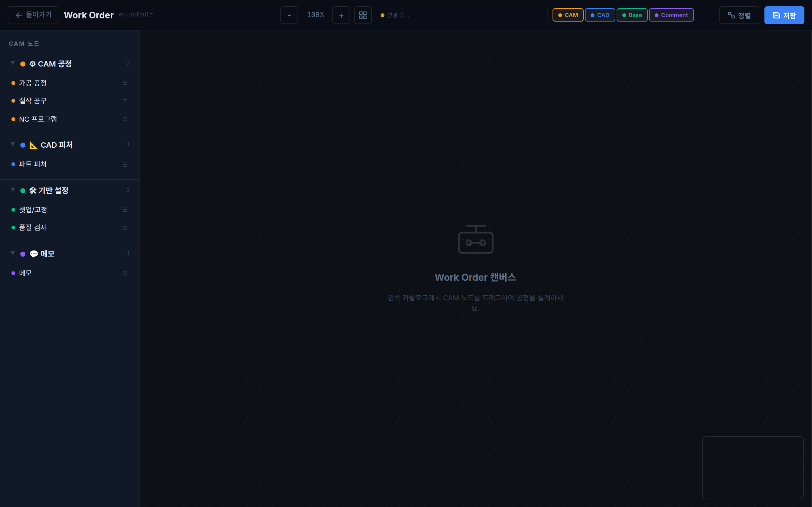The image size is (812, 507).
Task: Click the zoom out minus button
Action: pos(289,15)
